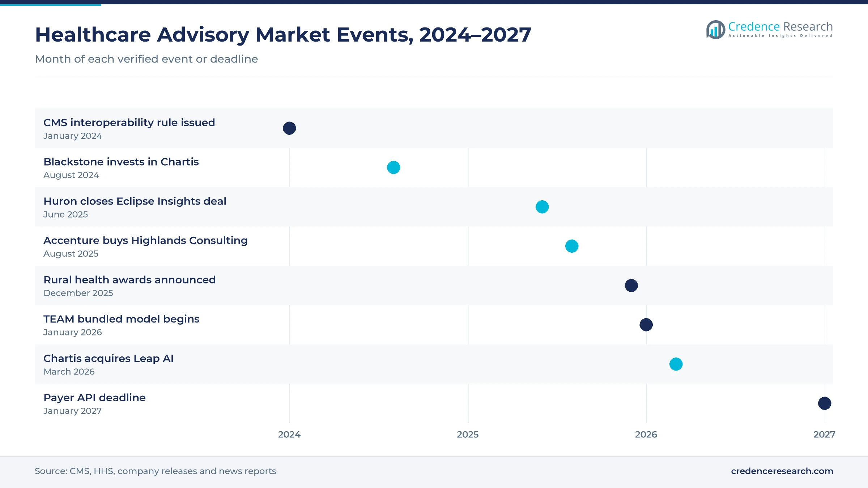The height and width of the screenshot is (488, 868).
Task: Select the January 2024 CMS interoperability rule marker
Action: [289, 128]
